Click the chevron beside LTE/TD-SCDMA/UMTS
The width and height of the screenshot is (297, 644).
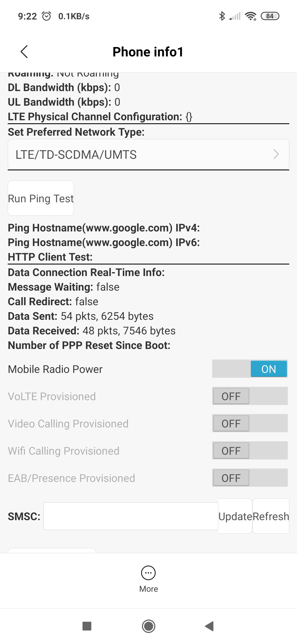point(276,154)
